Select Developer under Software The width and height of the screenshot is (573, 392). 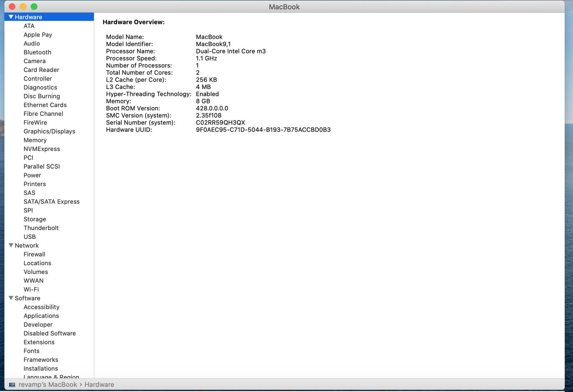pyautogui.click(x=38, y=324)
